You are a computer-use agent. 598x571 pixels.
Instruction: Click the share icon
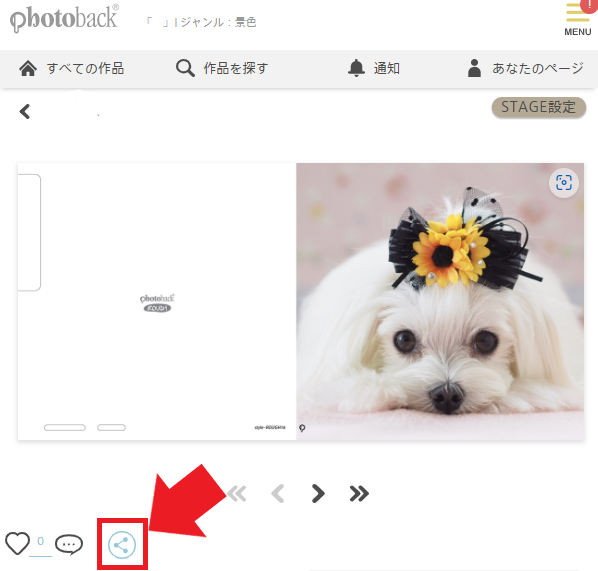point(122,545)
